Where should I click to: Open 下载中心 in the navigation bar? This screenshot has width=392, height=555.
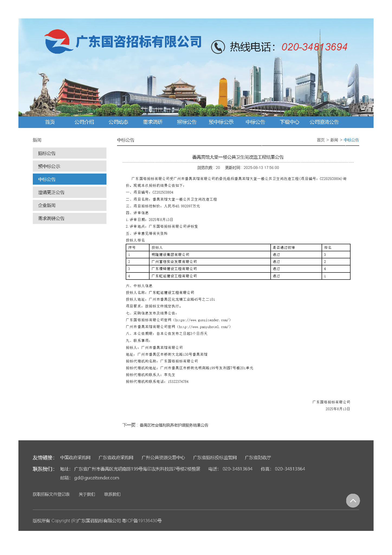tap(289, 122)
